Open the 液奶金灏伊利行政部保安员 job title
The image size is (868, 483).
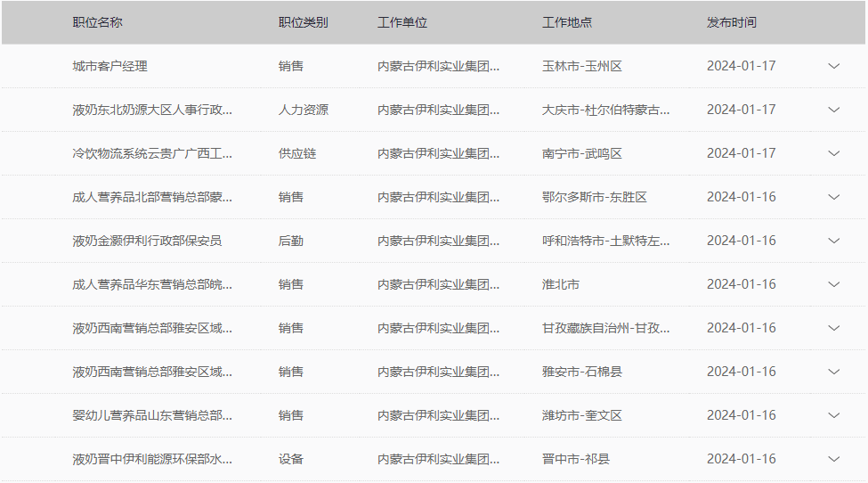tap(147, 241)
